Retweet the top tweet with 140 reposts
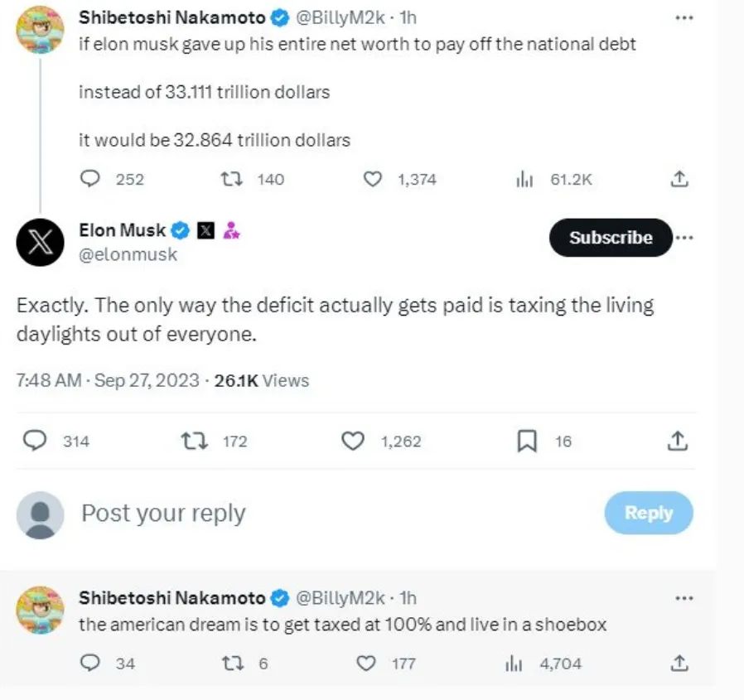 click(234, 178)
